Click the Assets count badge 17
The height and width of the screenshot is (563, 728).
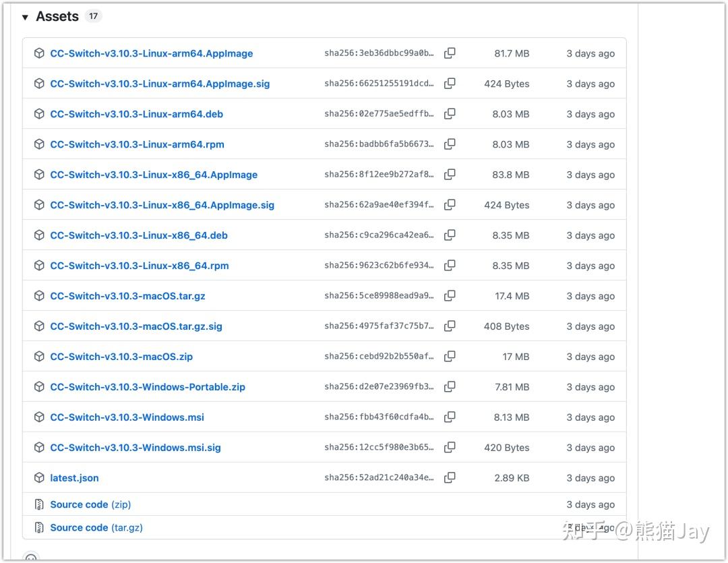pos(93,17)
